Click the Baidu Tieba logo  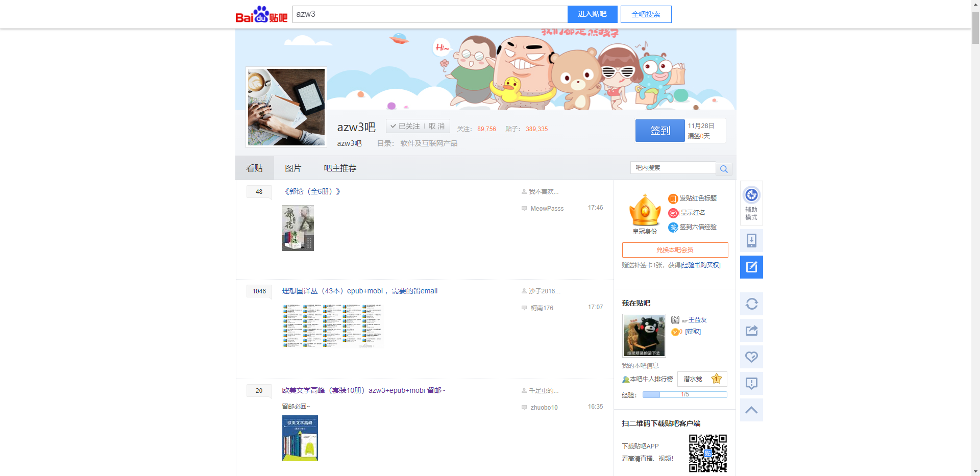point(261,14)
